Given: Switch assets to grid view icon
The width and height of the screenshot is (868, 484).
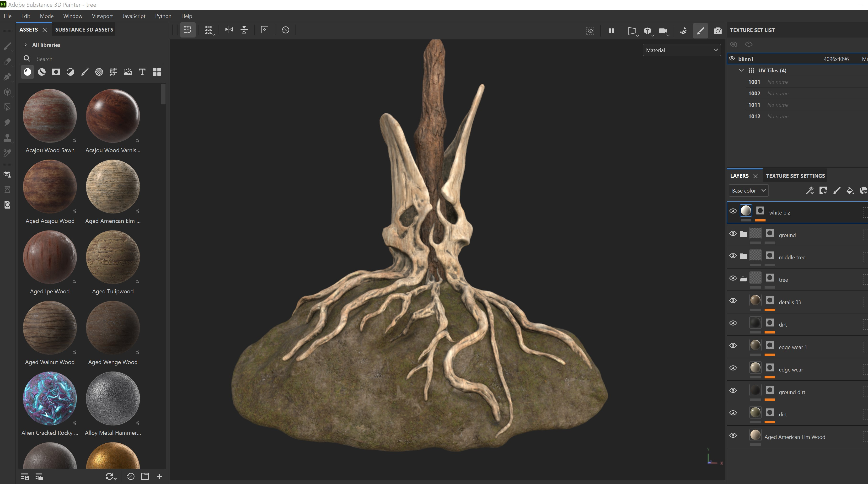Looking at the screenshot, I should click(x=157, y=72).
